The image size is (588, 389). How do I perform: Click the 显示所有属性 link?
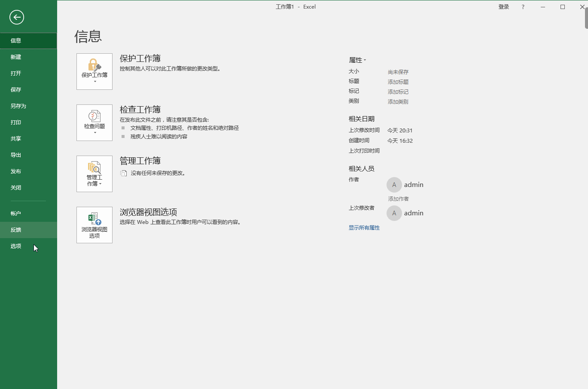point(364,228)
